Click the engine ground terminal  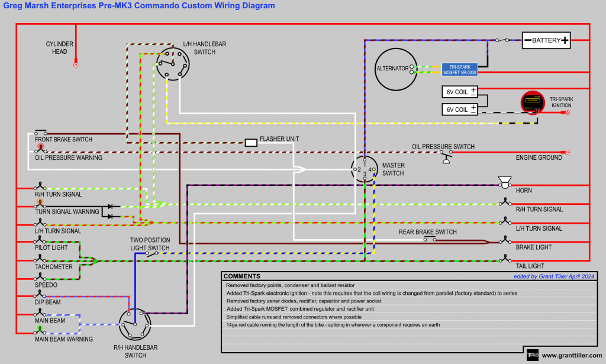pos(567,152)
